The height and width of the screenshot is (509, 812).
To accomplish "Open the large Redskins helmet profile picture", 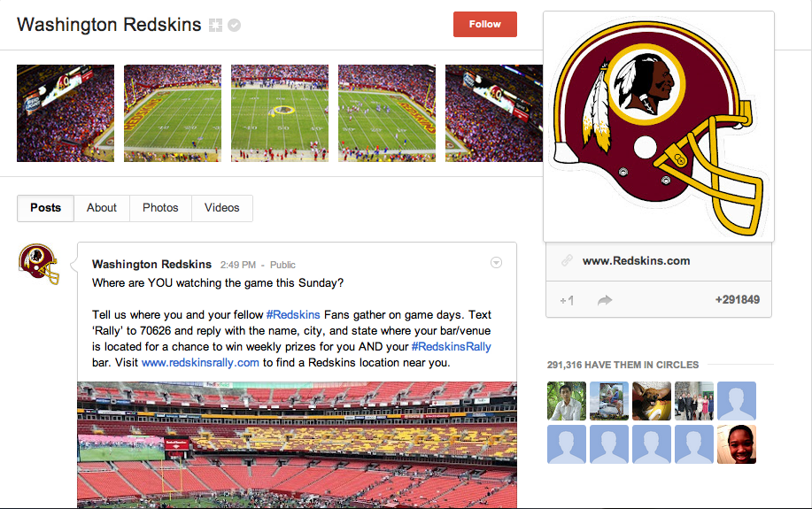I will [x=659, y=127].
